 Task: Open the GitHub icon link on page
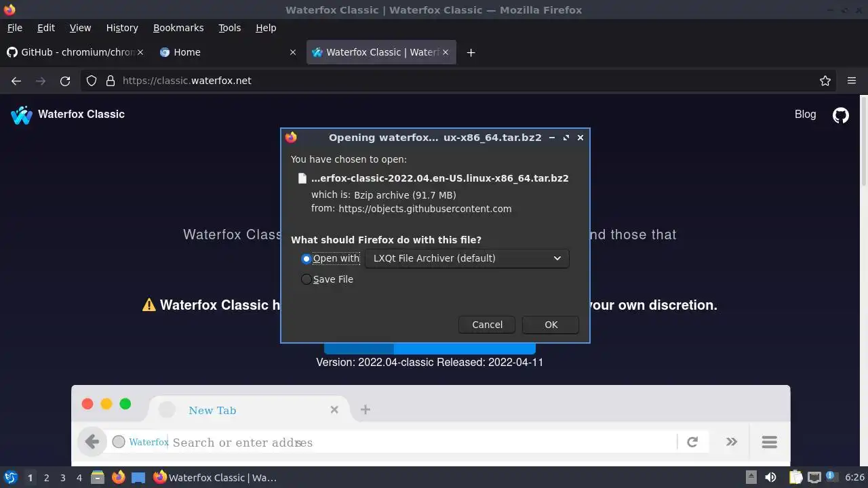(841, 115)
